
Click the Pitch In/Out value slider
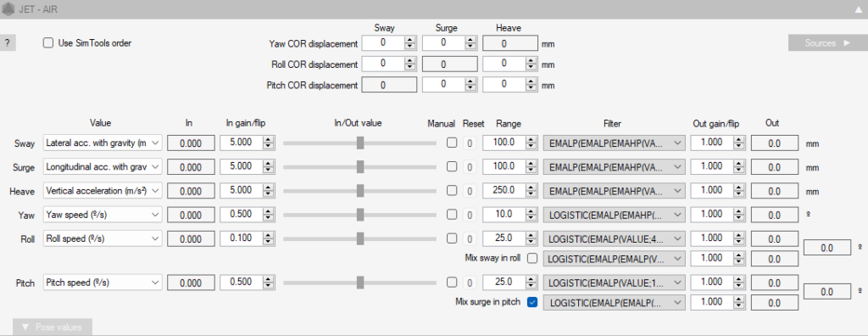(x=359, y=283)
